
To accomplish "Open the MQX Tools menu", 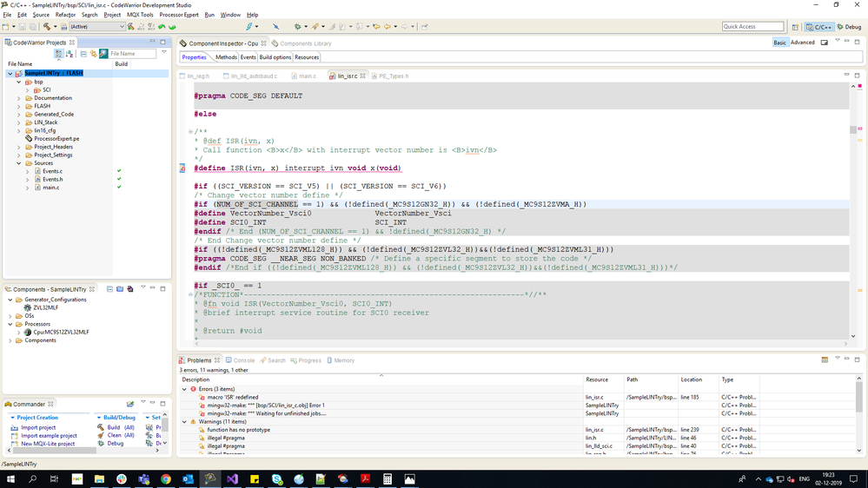I will (140, 15).
